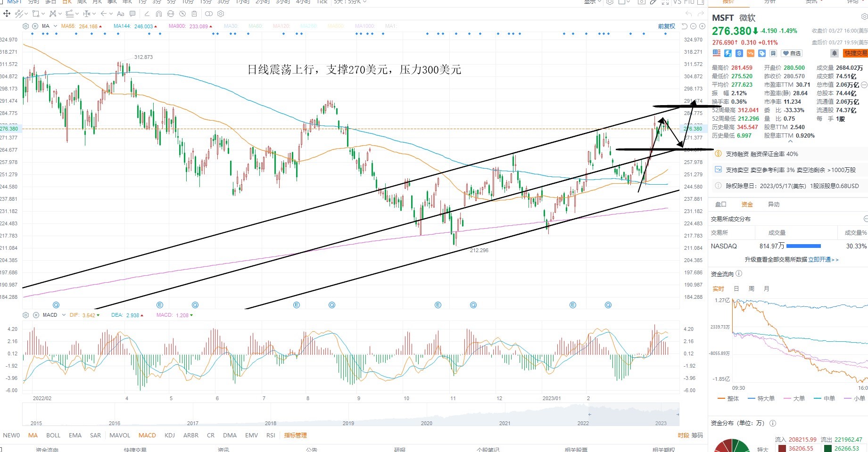Enable the faded MA1000 line
The image size is (868, 452).
(x=365, y=26)
